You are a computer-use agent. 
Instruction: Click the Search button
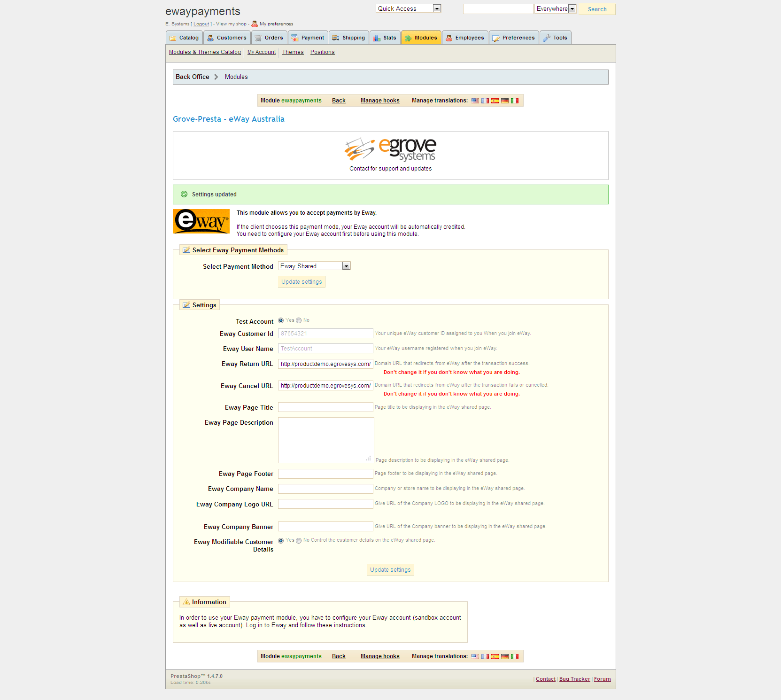pos(597,9)
